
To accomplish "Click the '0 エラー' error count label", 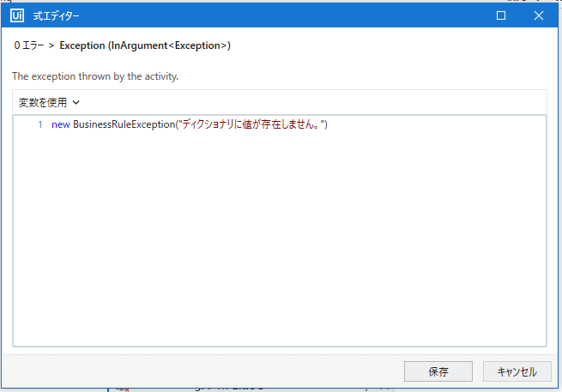I will coord(29,45).
